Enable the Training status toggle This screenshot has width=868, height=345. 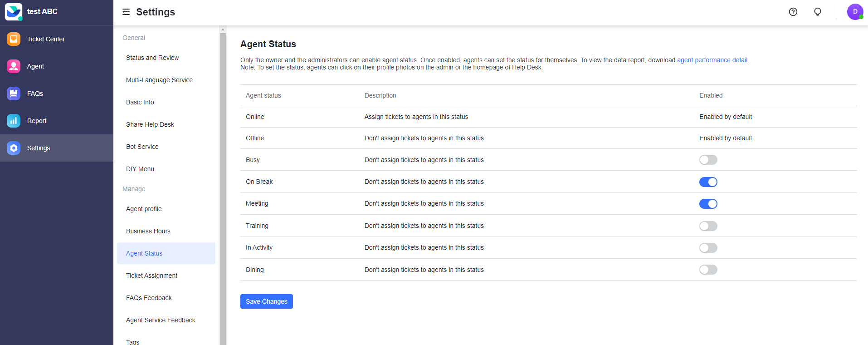pos(708,226)
